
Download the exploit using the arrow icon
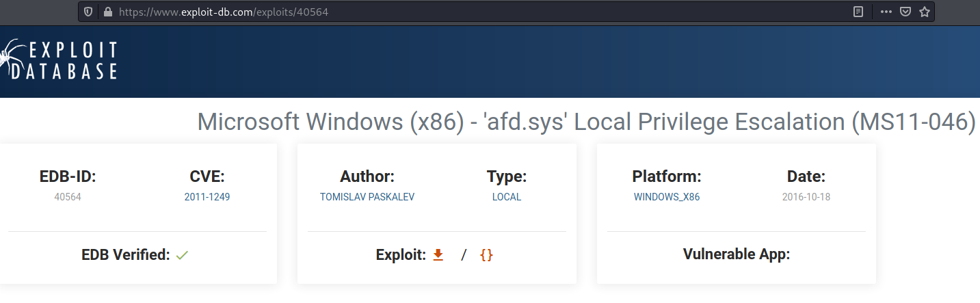[438, 255]
